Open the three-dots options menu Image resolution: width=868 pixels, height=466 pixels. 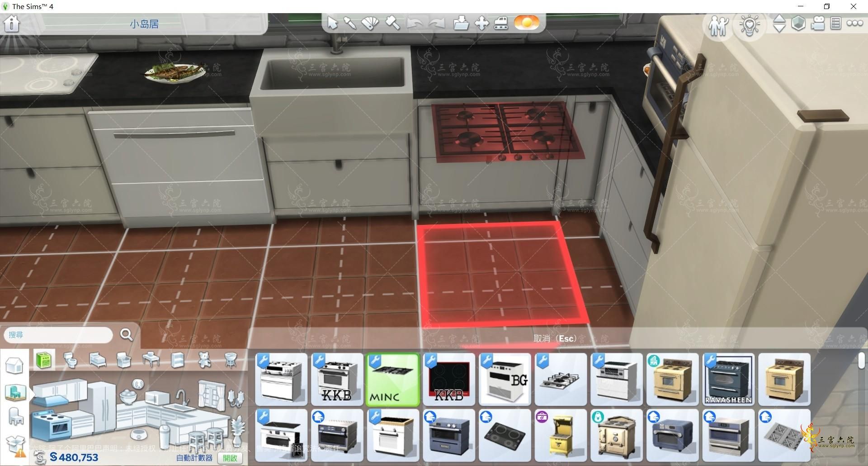(x=855, y=24)
